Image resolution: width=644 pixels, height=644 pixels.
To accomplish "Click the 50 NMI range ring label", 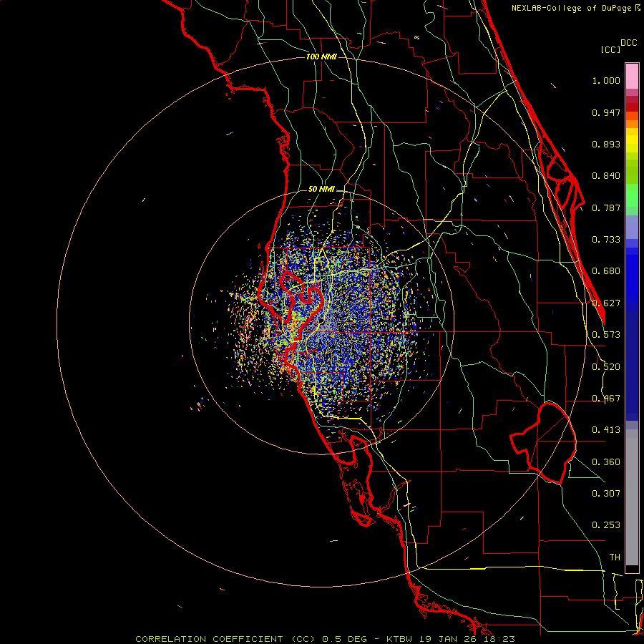I will tap(321, 190).
